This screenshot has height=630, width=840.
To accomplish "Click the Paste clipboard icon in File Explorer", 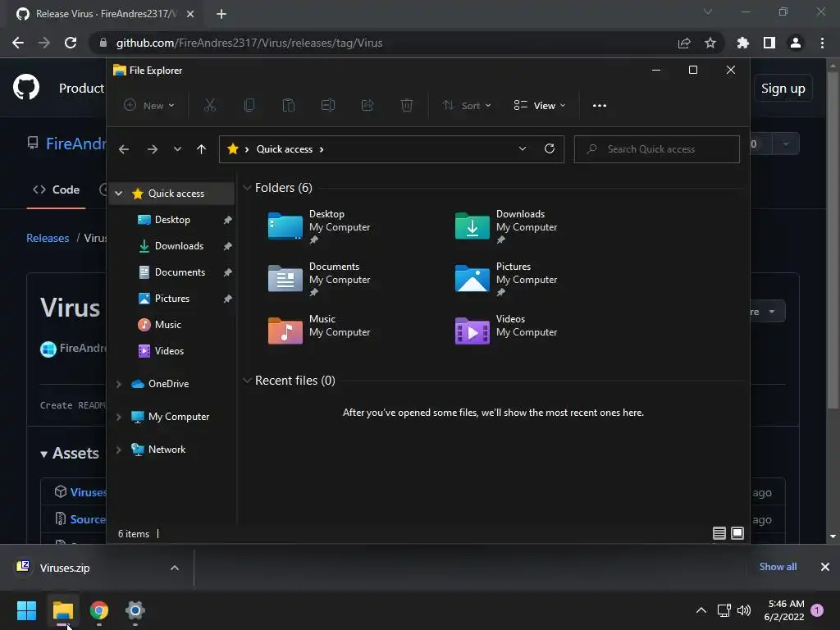I will click(288, 106).
